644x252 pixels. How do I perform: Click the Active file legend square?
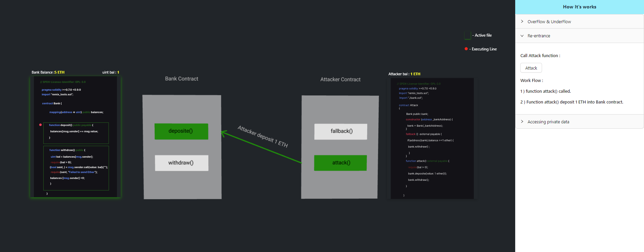[467, 35]
